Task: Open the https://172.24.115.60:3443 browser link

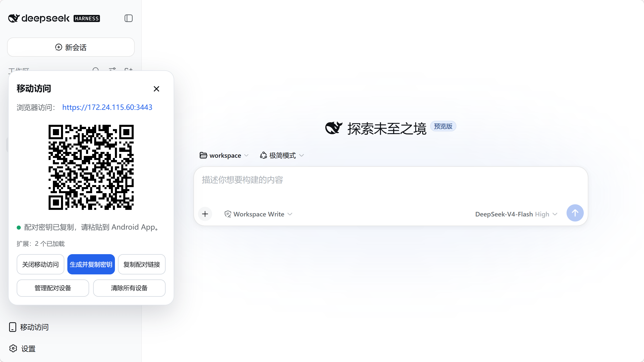Action: coord(107,107)
